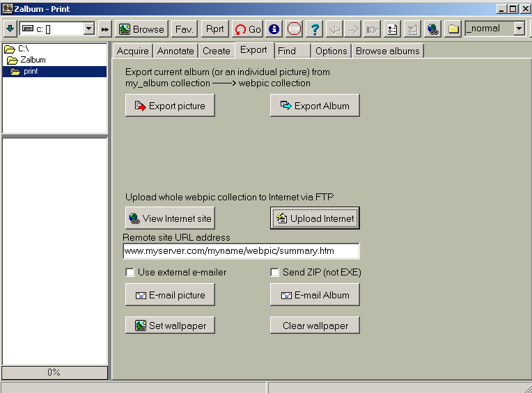Switch to the Acquire tab
Image resolution: width=532 pixels, height=393 pixels.
coord(133,51)
